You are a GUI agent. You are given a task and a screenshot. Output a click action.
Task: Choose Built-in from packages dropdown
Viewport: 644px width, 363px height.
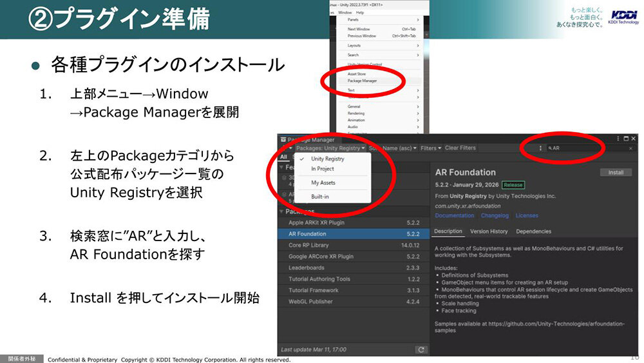320,196
